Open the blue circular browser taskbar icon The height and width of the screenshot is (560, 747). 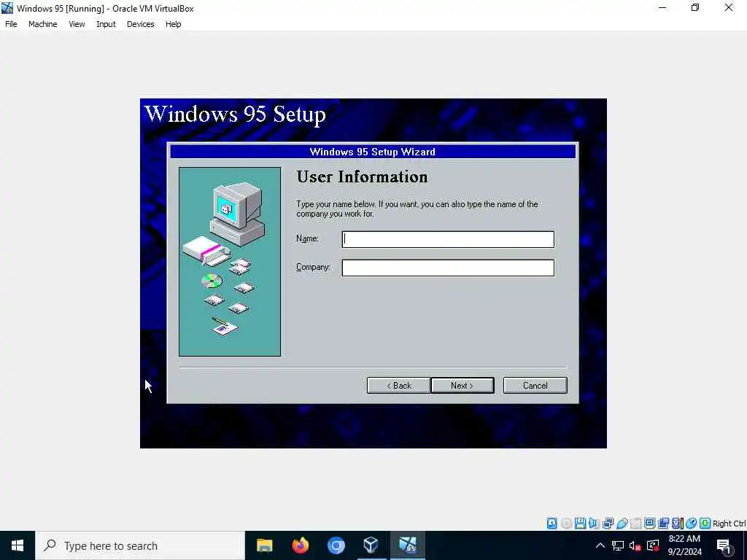click(x=336, y=545)
